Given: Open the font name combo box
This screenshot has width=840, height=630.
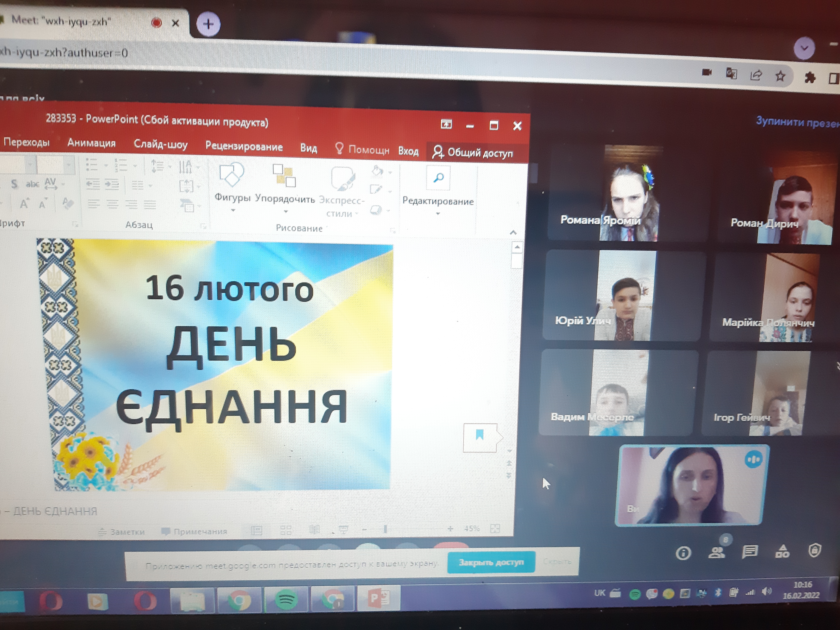Looking at the screenshot, I should tap(17, 164).
